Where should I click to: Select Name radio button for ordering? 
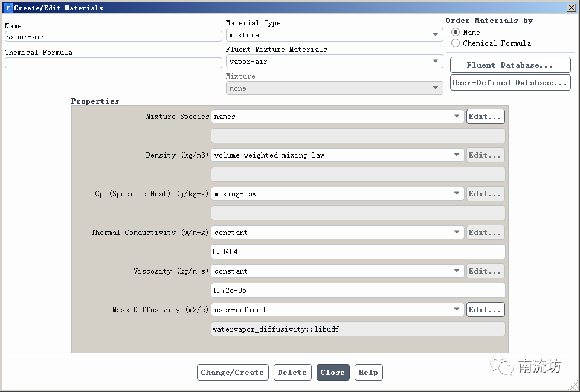pos(456,32)
